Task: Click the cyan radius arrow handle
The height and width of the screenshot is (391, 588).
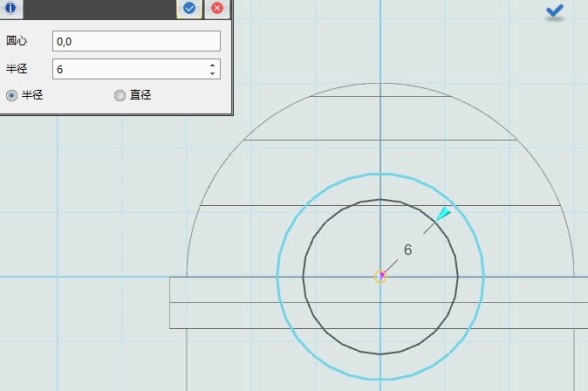Action: pos(443,214)
